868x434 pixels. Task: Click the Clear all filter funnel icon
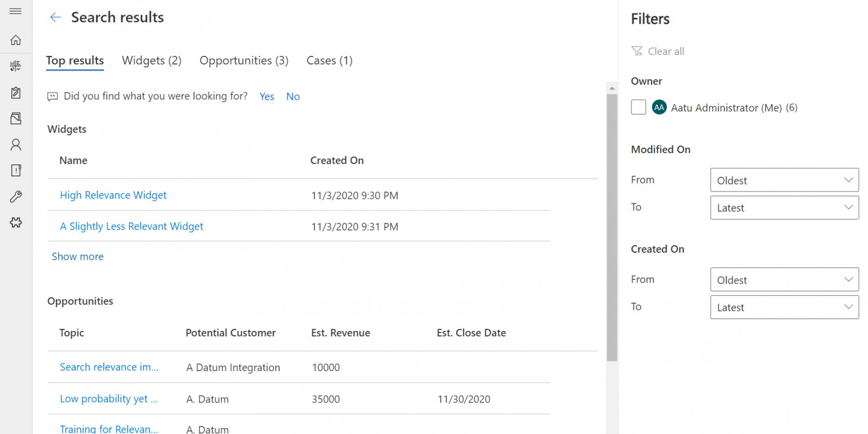pyautogui.click(x=637, y=51)
